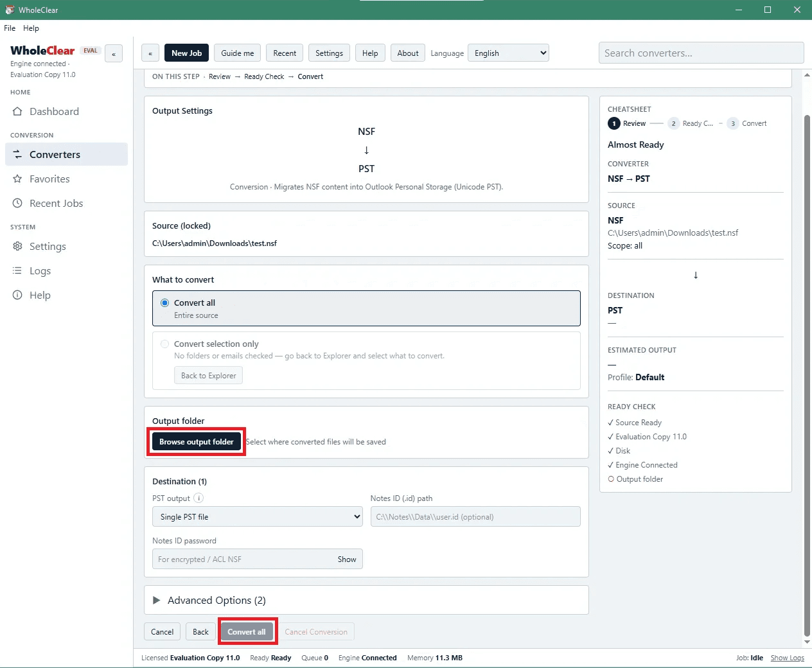Go to Favorites in the sidebar
The image size is (812, 668).
click(66, 179)
